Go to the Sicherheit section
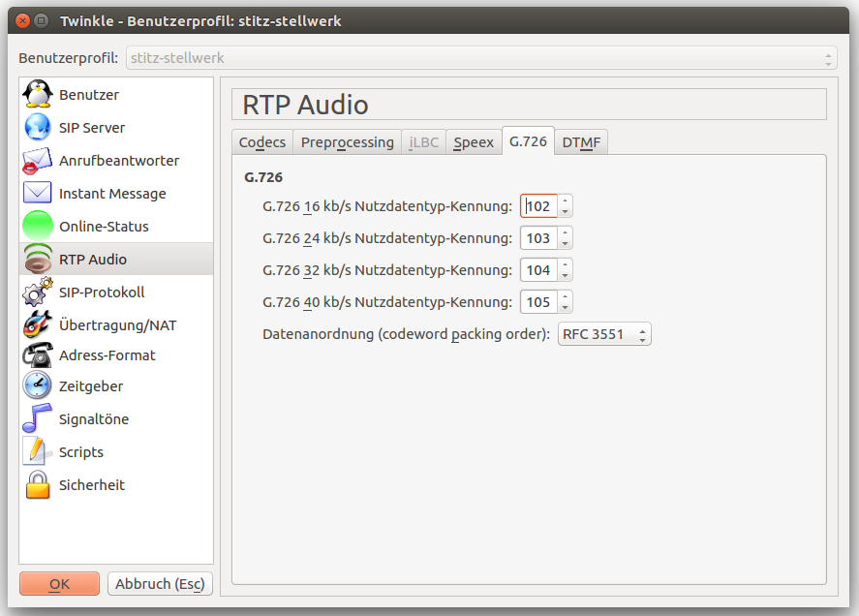The image size is (859, 616). pyautogui.click(x=116, y=484)
